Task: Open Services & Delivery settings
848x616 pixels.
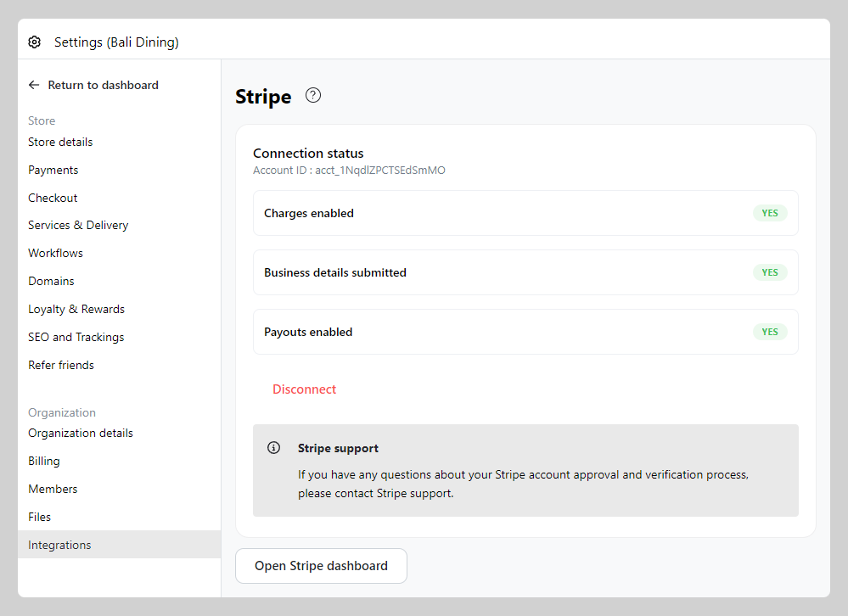Action: coord(78,226)
